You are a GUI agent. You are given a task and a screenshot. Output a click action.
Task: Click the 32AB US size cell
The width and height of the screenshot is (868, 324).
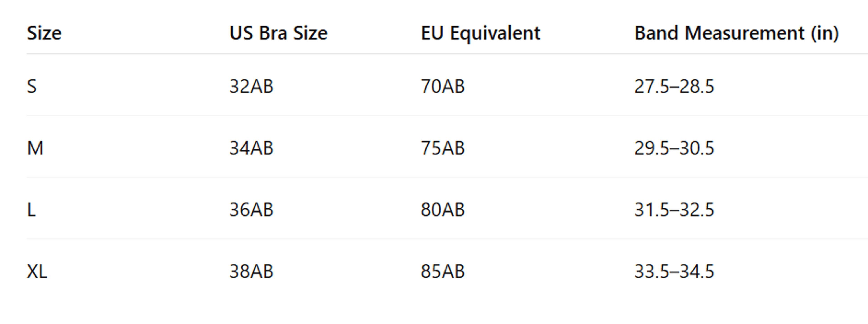coord(251,86)
